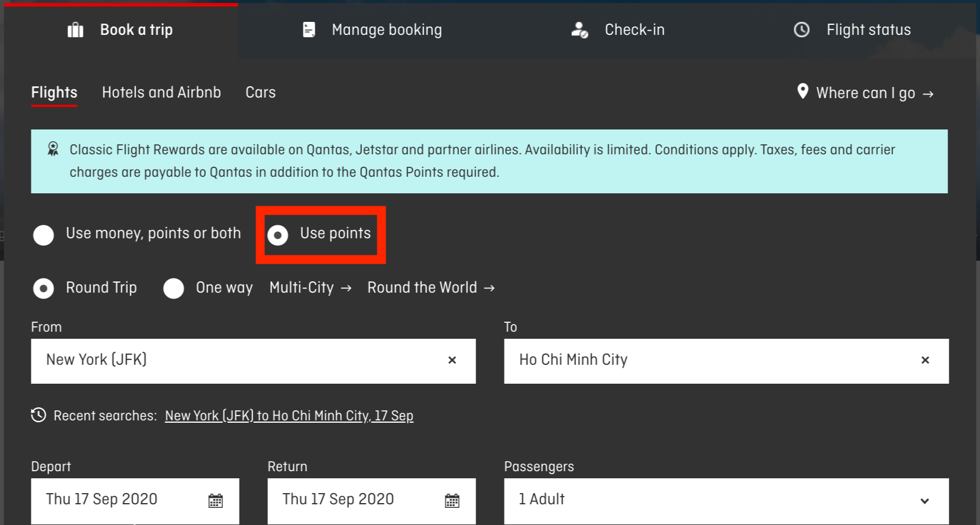Open the Depart date calendar icon

point(215,501)
